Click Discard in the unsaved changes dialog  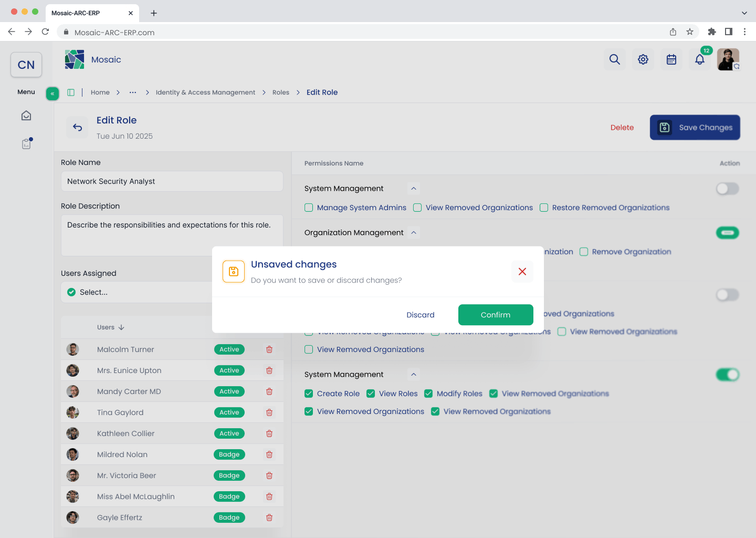pyautogui.click(x=421, y=315)
